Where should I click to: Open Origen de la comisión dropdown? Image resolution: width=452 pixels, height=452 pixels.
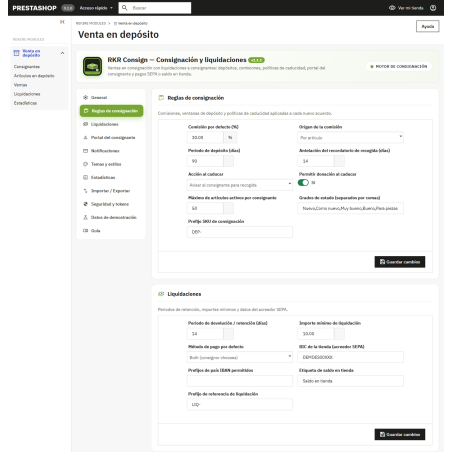(x=350, y=137)
